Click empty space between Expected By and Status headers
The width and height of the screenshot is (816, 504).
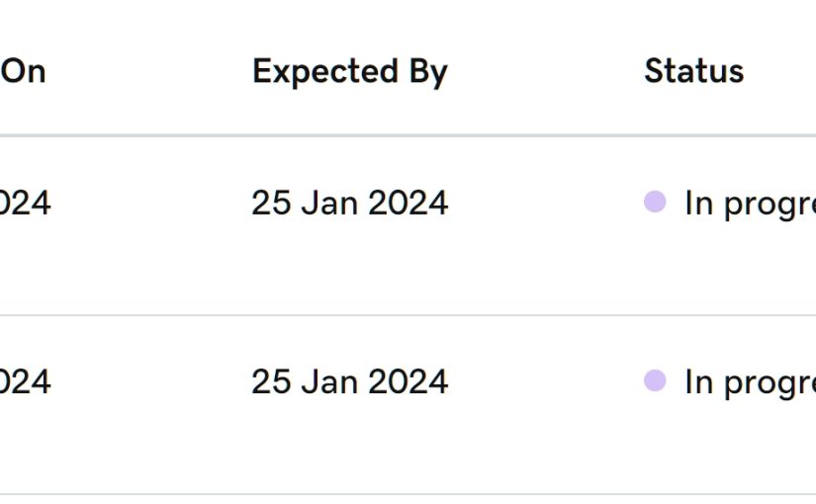(544, 71)
